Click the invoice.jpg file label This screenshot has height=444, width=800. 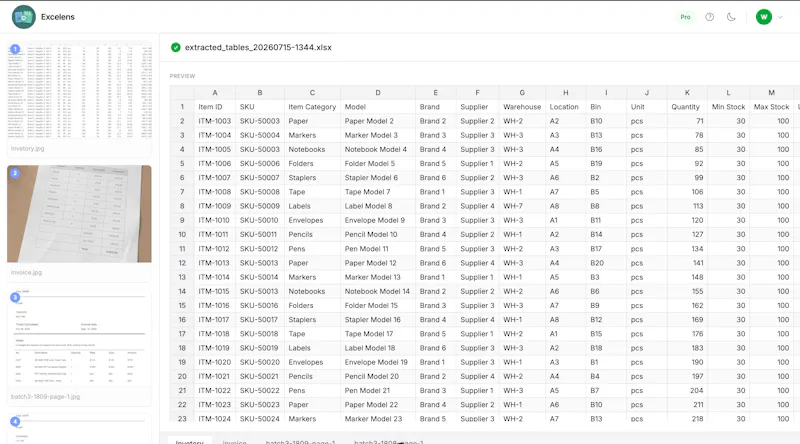[x=27, y=273]
